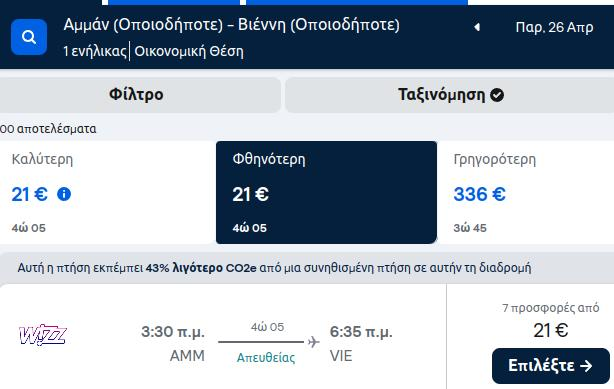Viewport: 614px width, 389px height.
Task: Go to previous date with left arrow
Action: (x=477, y=27)
